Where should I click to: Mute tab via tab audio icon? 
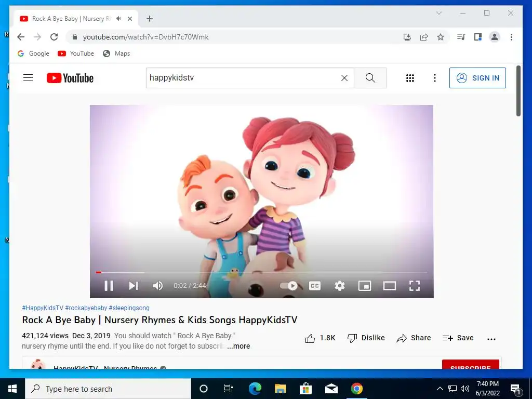[x=118, y=19]
